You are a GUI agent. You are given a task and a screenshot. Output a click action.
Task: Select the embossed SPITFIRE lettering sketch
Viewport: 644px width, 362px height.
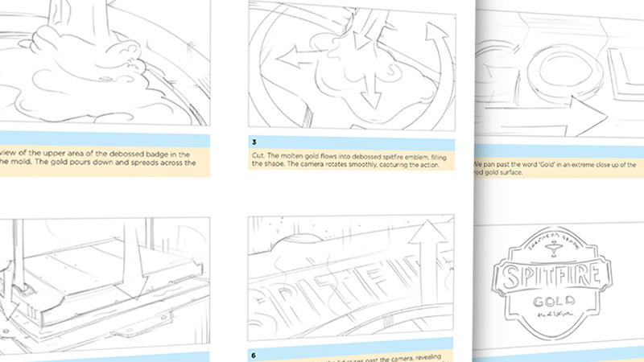[351, 278]
